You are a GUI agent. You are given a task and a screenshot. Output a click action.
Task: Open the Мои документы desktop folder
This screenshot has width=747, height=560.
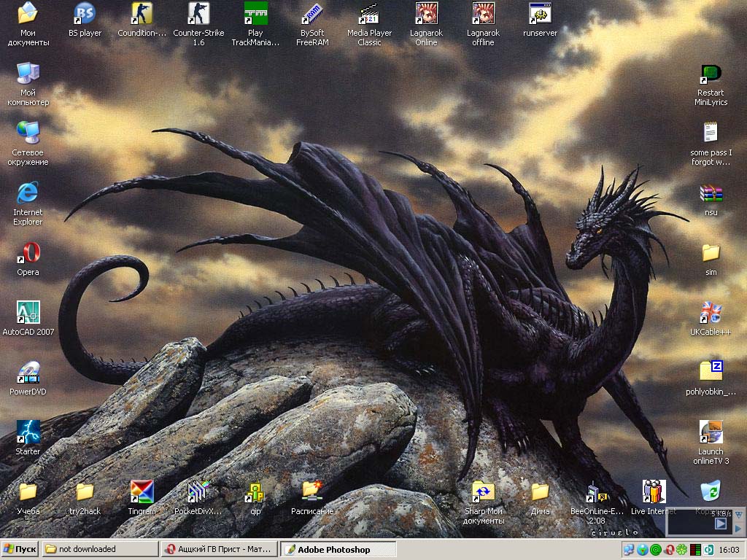28,24
